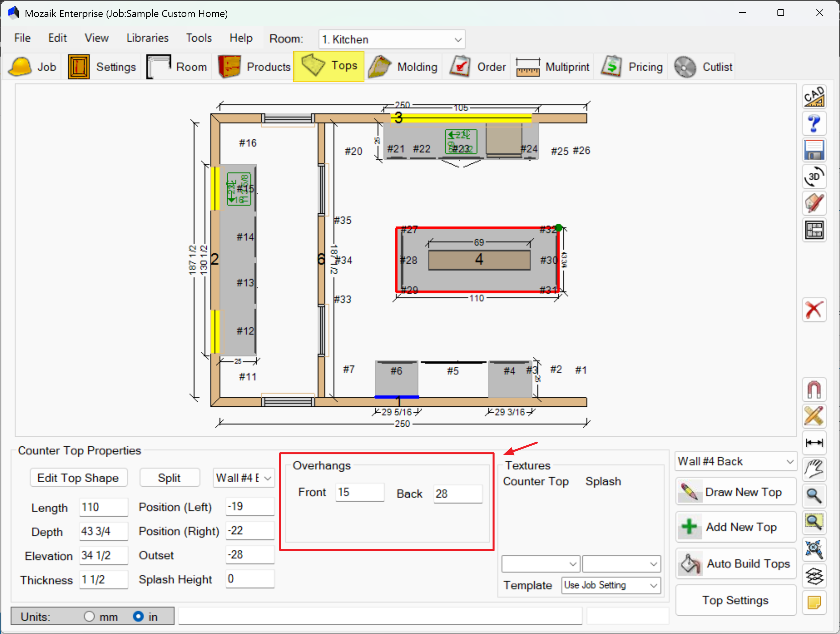Click the red X delete icon

[814, 310]
